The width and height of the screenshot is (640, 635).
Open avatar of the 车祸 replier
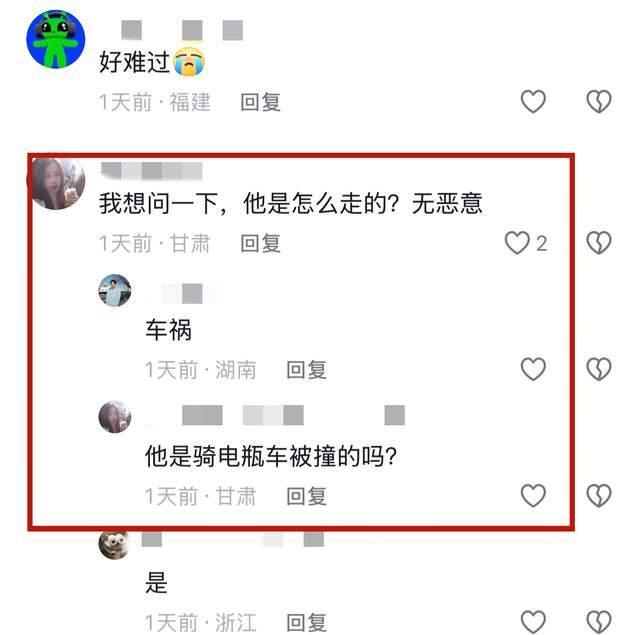coord(115,290)
